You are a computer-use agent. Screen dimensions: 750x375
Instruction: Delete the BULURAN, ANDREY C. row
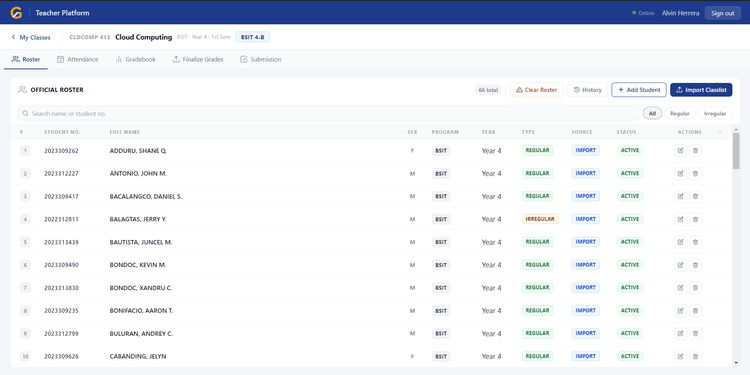click(x=695, y=333)
